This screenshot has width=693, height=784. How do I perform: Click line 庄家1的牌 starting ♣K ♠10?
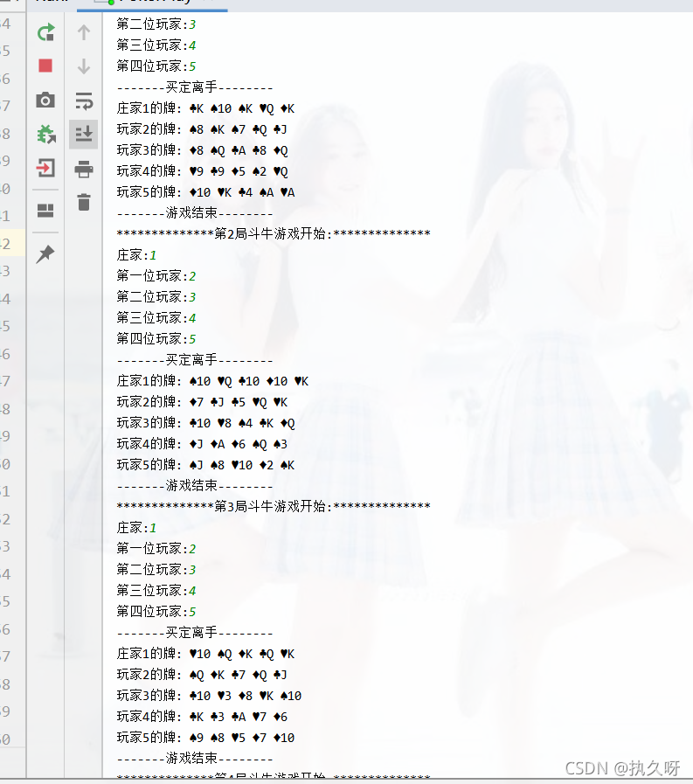click(x=205, y=108)
